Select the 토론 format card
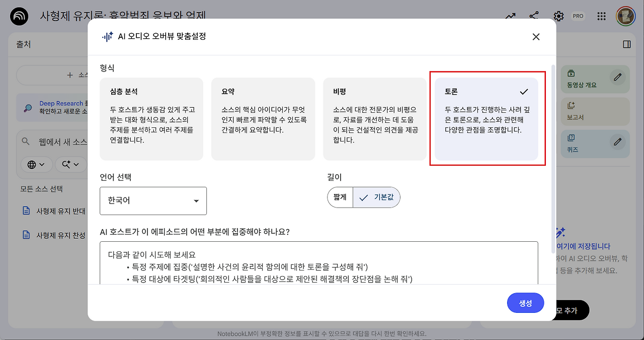This screenshot has height=340, width=644. [487, 119]
